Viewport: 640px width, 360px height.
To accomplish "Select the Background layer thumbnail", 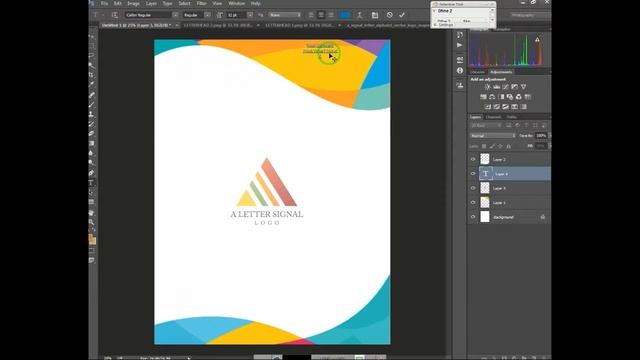I will 484,217.
